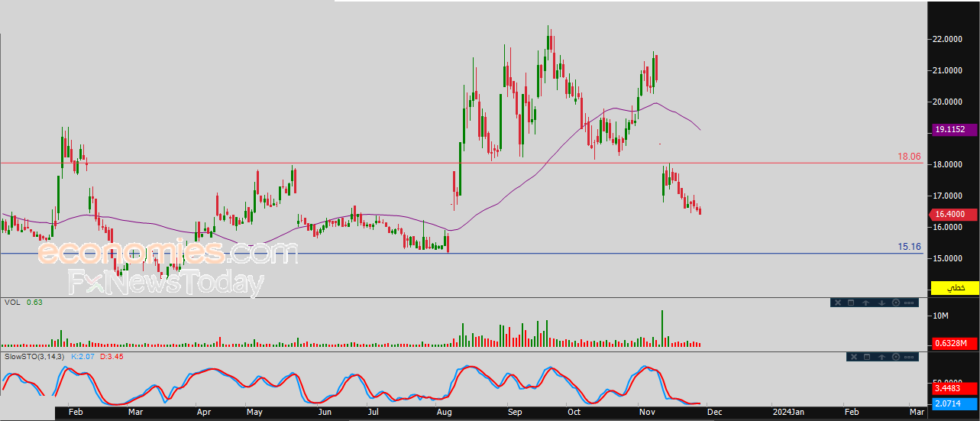Select the red 16.4000 current price tag

click(x=955, y=215)
